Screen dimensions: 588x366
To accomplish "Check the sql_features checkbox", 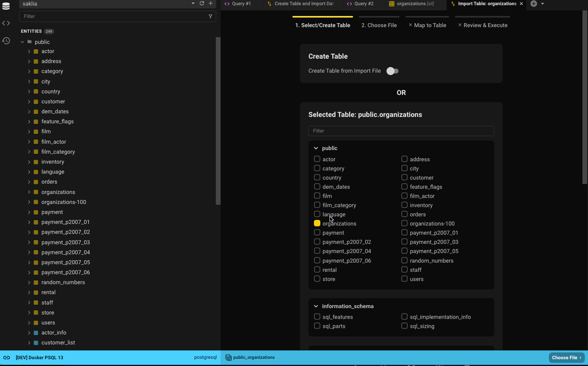I will click(317, 317).
